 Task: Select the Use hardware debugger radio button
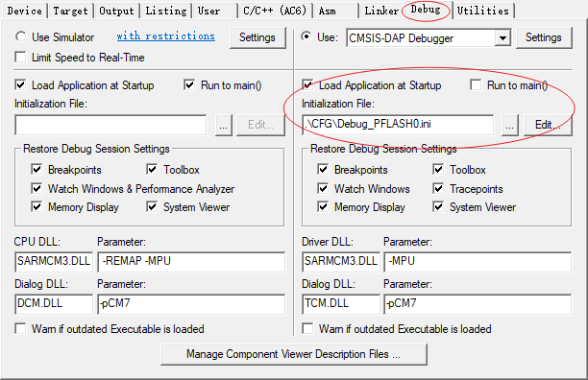(x=306, y=36)
